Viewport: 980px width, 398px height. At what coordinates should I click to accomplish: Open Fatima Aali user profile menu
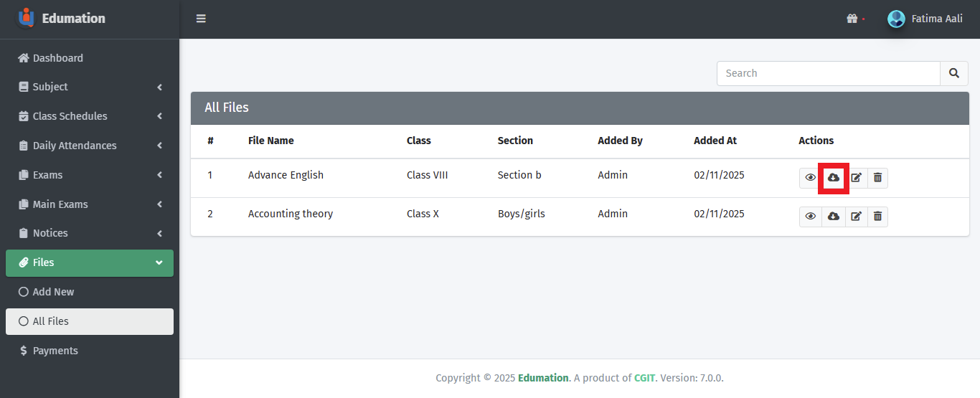(925, 19)
